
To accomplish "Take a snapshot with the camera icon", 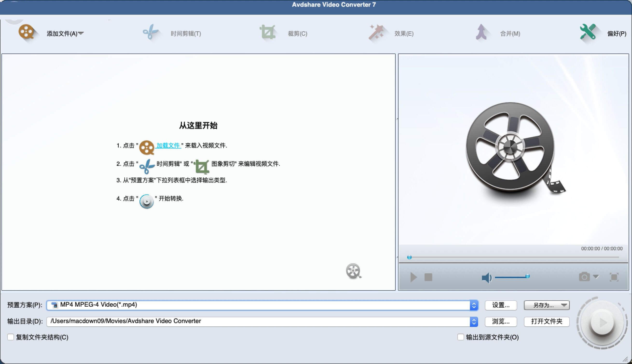I will click(x=584, y=277).
